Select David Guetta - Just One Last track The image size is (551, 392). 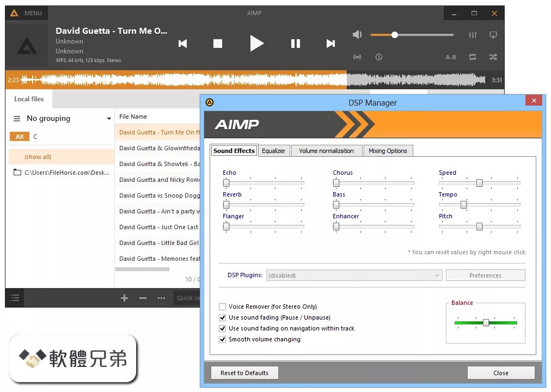pyautogui.click(x=158, y=227)
